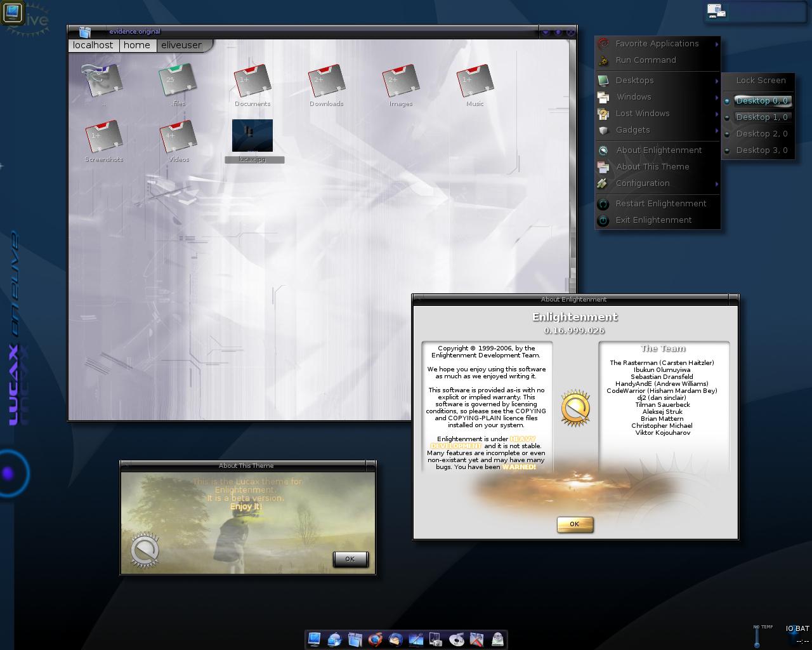Switch to the home path tab
The image size is (812, 650).
tap(137, 45)
